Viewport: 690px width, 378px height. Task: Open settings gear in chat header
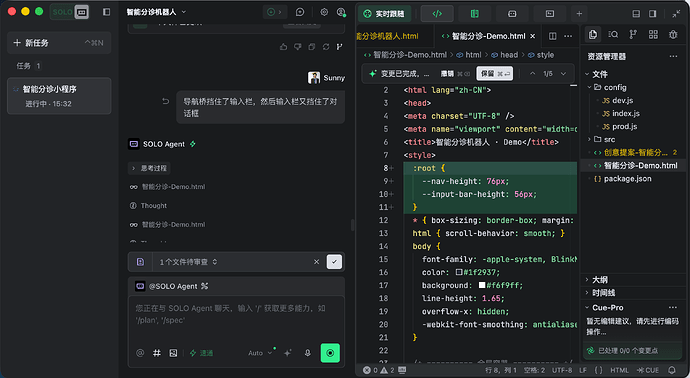pyautogui.click(x=324, y=12)
